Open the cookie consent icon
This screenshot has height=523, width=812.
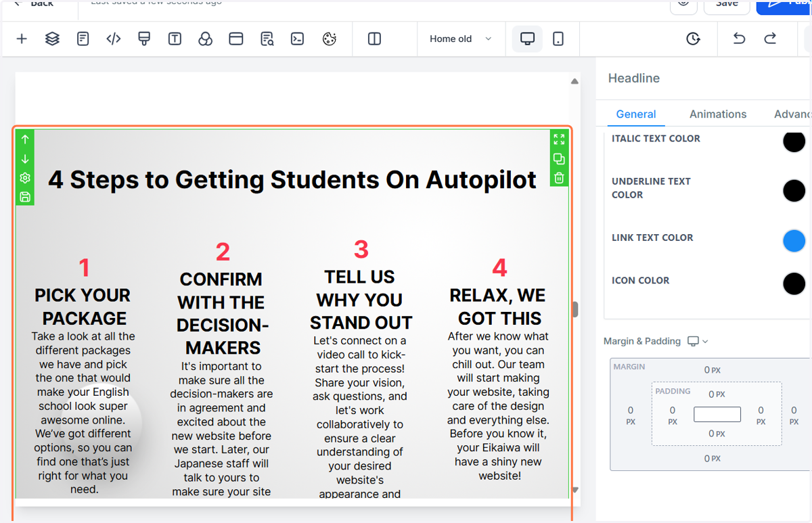330,39
